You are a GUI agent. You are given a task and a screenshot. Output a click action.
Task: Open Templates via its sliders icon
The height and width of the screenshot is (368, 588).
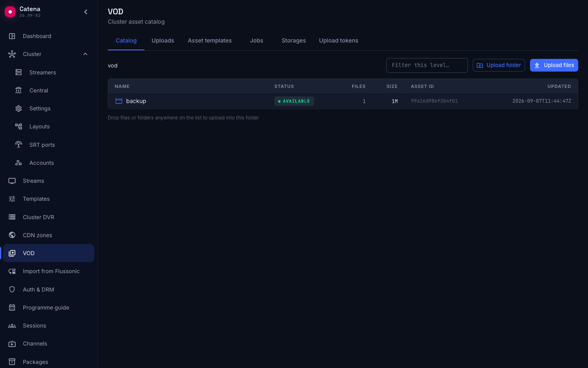[12, 199]
